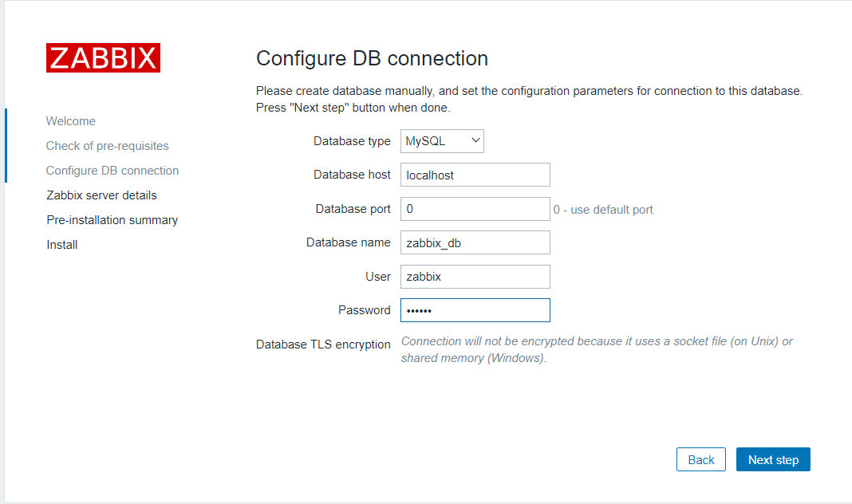Click the Back button
Viewport: 852px width, 504px height.
click(701, 459)
